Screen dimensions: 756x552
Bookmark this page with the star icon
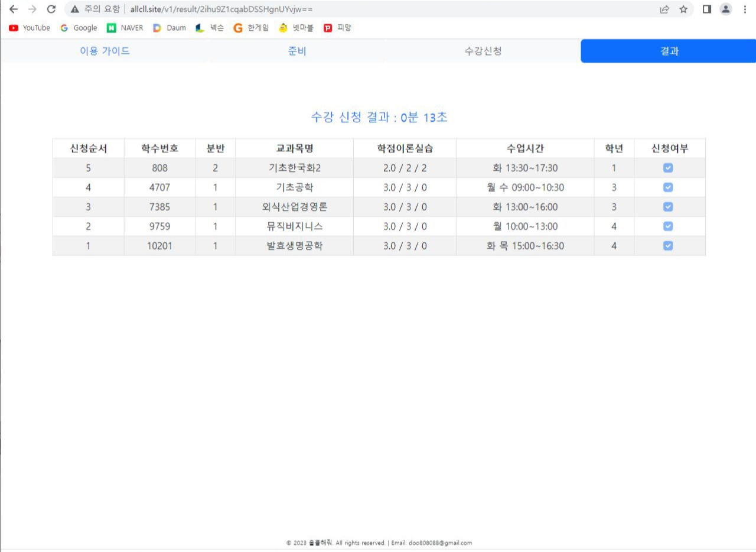coord(683,9)
